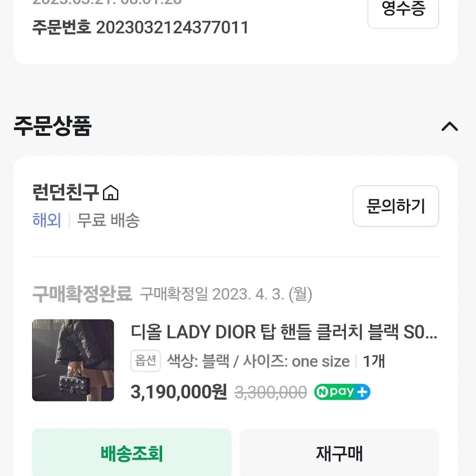Tap the 문의하기 inquiry button
This screenshot has width=476, height=476.
coord(396,206)
